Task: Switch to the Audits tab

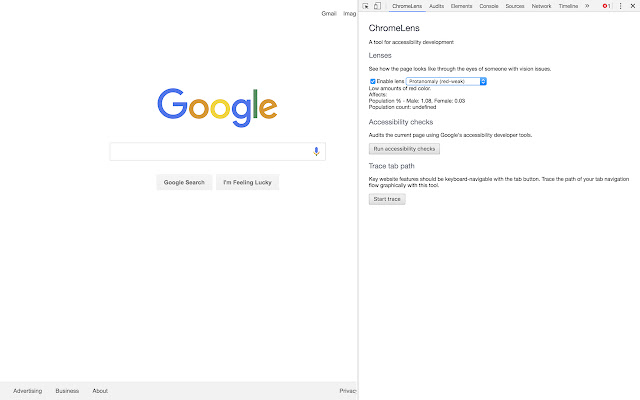Action: tap(436, 6)
